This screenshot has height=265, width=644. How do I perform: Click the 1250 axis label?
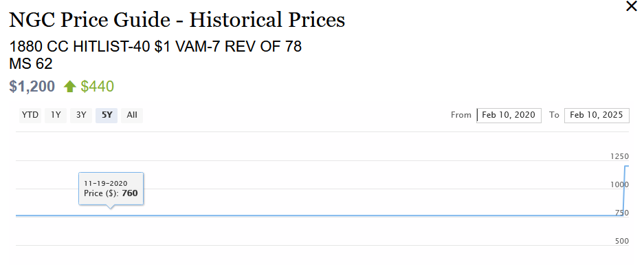[620, 156]
